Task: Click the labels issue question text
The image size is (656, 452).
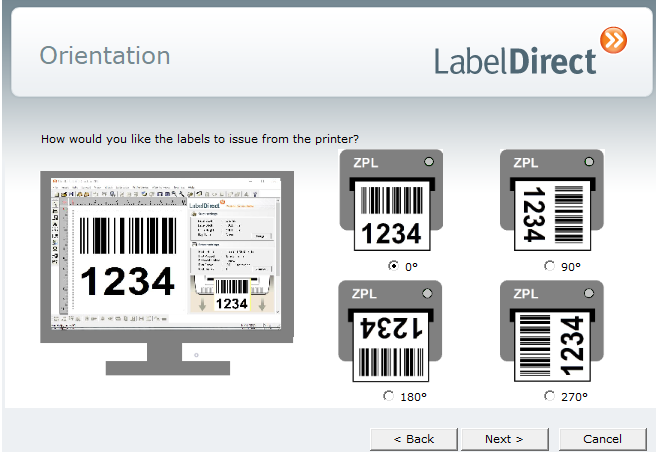Action: point(200,139)
